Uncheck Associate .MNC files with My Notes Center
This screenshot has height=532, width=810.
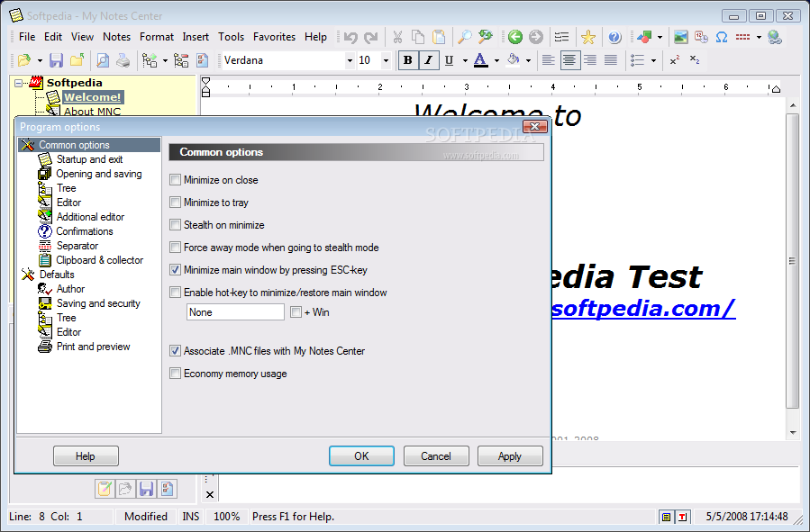pyautogui.click(x=175, y=351)
